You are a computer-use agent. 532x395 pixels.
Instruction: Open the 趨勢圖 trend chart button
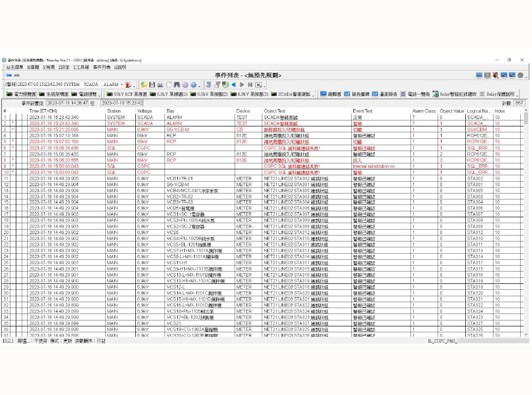point(330,94)
